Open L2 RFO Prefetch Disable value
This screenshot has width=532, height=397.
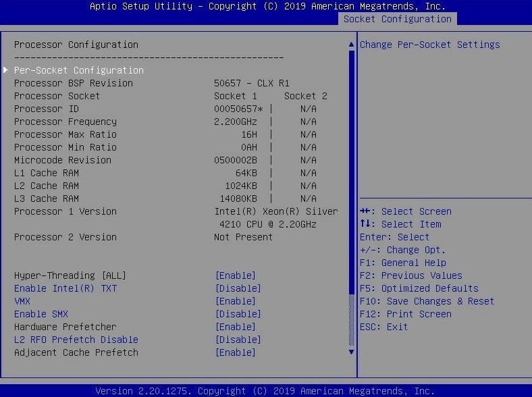tap(238, 340)
